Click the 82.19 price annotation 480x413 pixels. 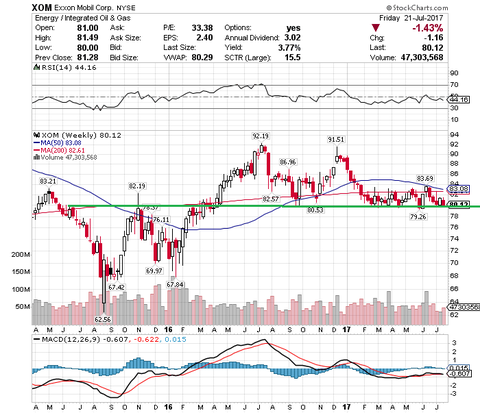[x=137, y=186]
